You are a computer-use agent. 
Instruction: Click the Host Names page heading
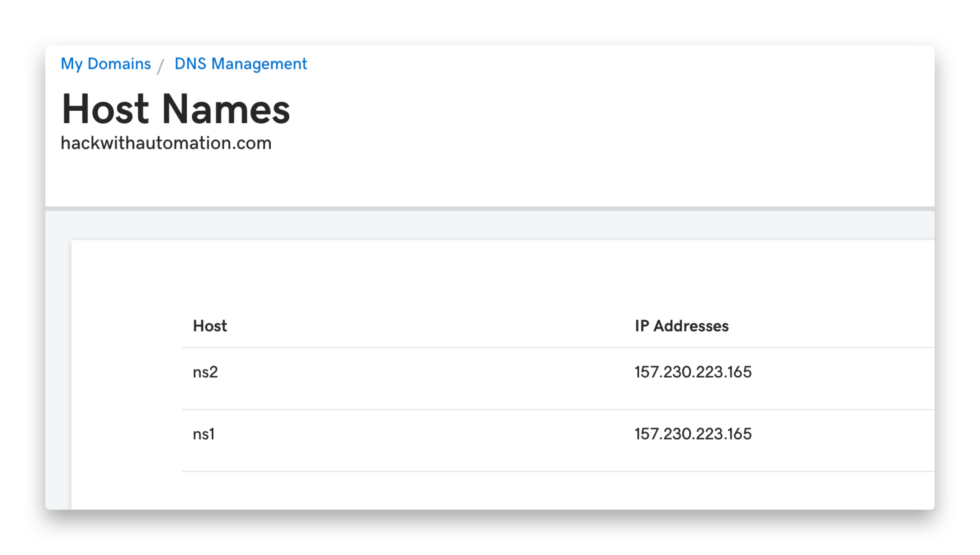coord(176,109)
